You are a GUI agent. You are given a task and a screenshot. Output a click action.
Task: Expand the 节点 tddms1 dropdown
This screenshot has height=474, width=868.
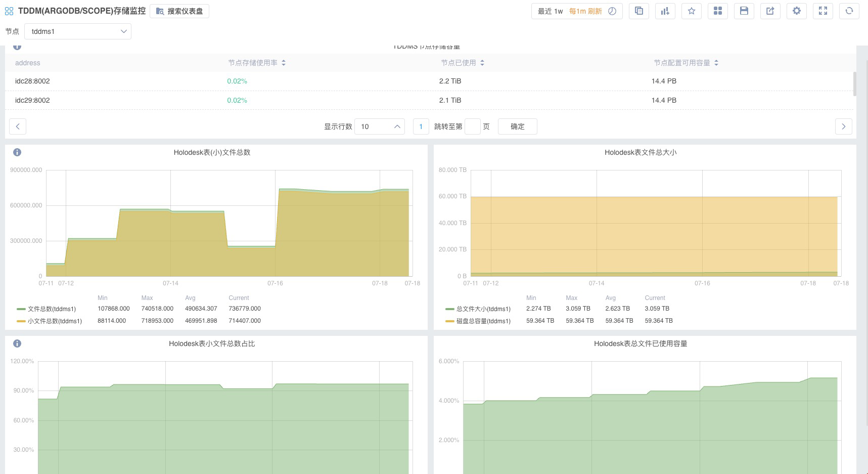point(78,31)
